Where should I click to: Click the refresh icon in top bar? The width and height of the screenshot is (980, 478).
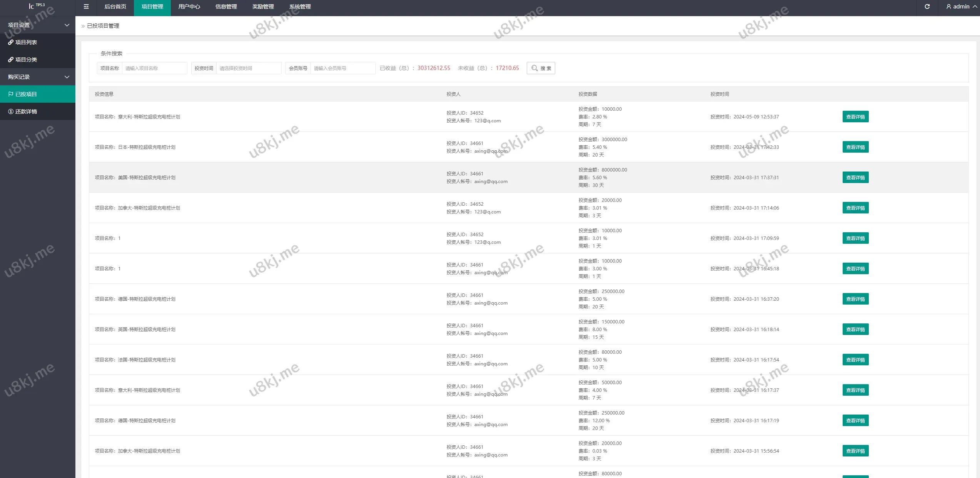[x=927, y=7]
